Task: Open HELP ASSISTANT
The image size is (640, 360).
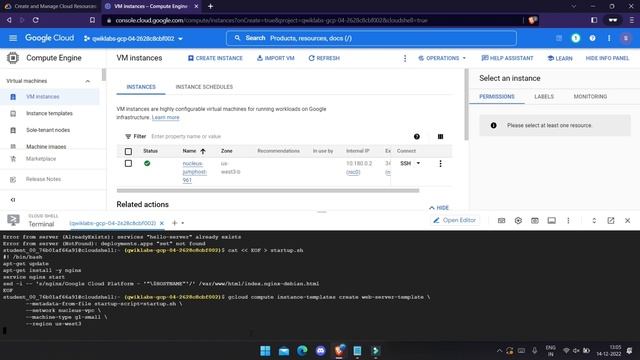Action: (507, 58)
